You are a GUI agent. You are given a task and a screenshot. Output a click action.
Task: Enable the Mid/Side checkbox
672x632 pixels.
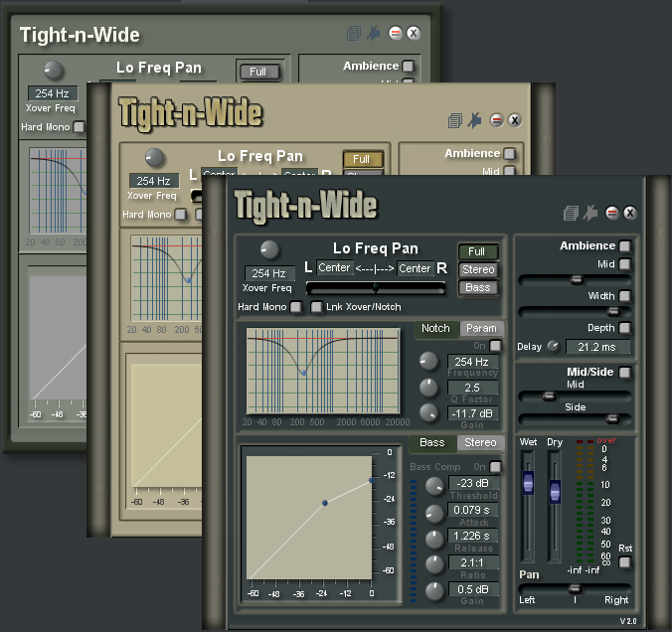click(625, 373)
